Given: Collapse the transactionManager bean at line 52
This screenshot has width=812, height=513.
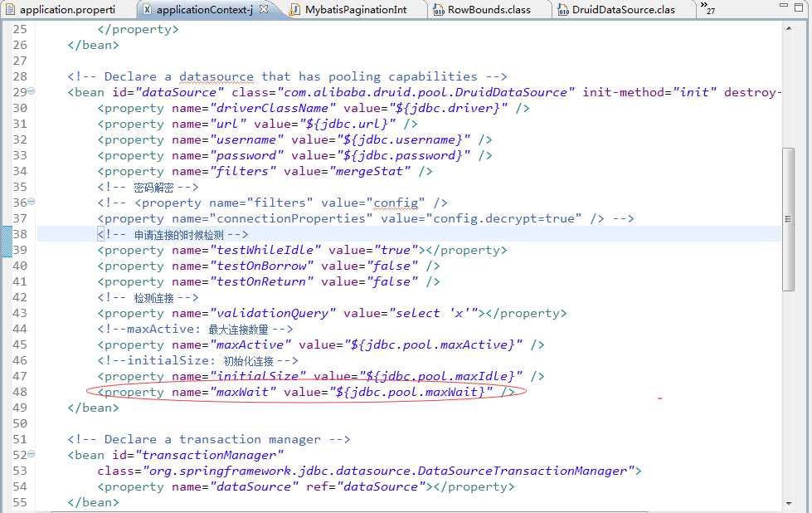Looking at the screenshot, I should [x=32, y=454].
